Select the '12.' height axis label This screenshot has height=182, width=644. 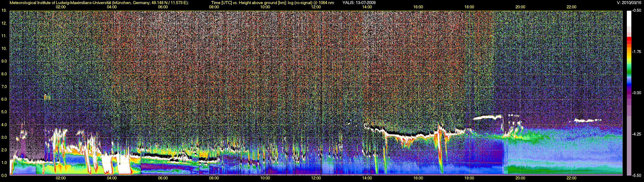tap(4, 23)
